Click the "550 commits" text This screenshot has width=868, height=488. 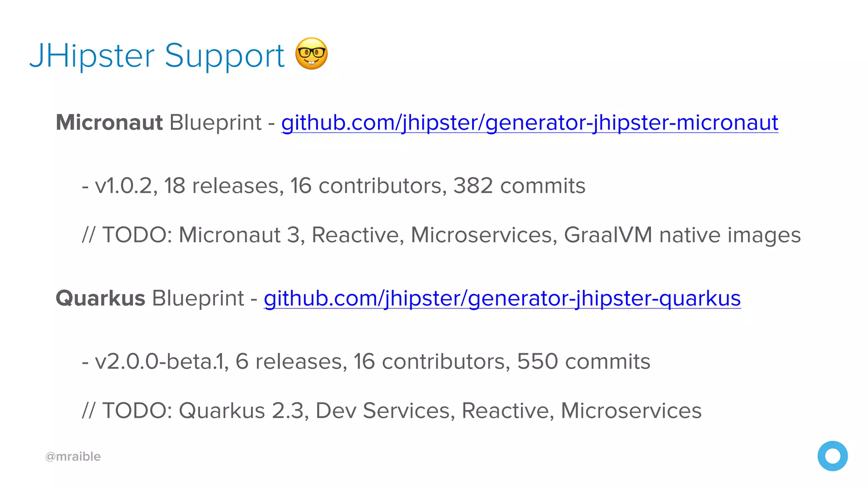(584, 362)
